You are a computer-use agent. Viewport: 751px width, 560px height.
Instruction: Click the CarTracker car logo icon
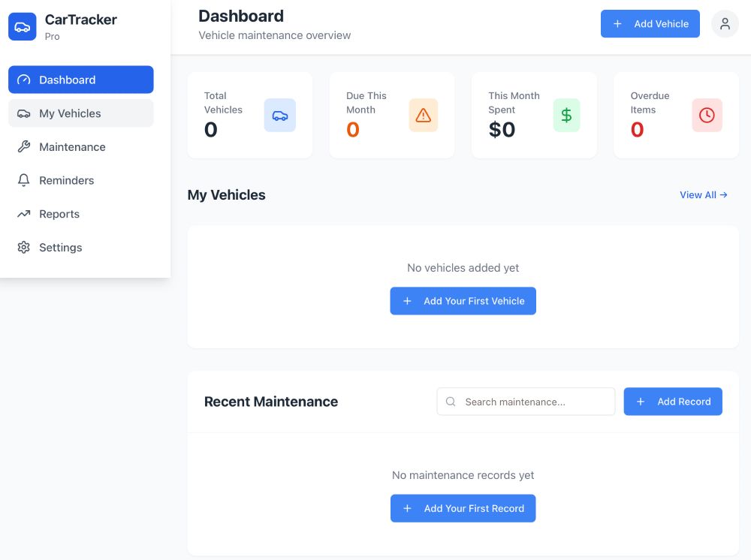23,26
